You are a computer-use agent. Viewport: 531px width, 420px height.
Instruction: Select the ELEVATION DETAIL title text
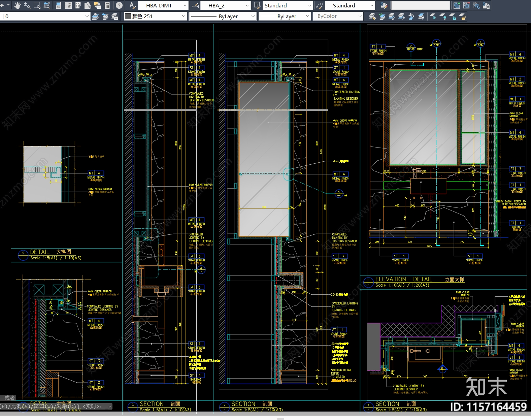[404, 279]
